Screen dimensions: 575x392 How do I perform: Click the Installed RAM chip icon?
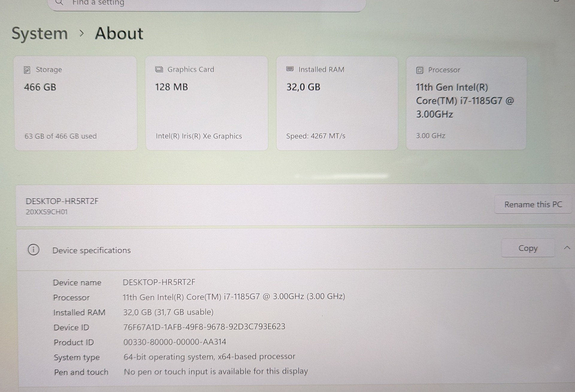pyautogui.click(x=290, y=69)
